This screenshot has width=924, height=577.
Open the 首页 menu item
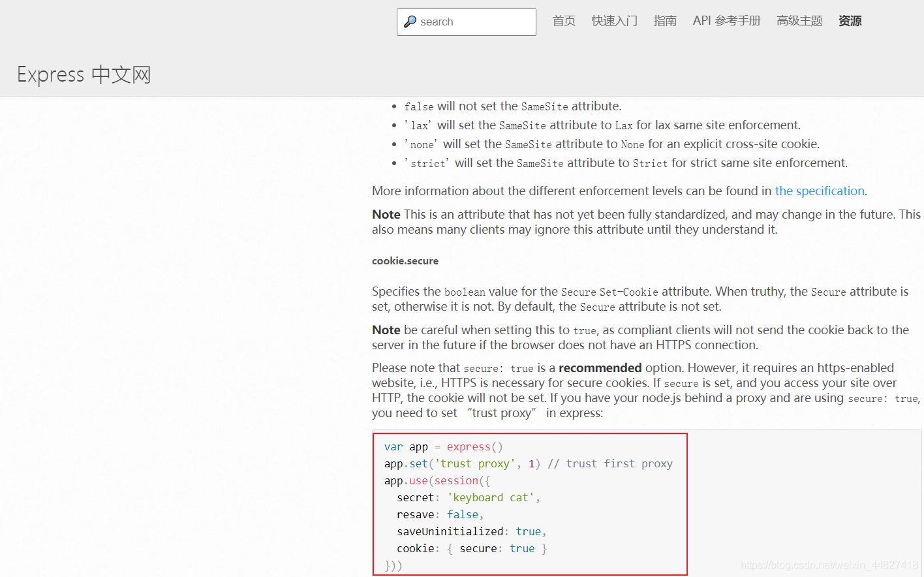564,21
